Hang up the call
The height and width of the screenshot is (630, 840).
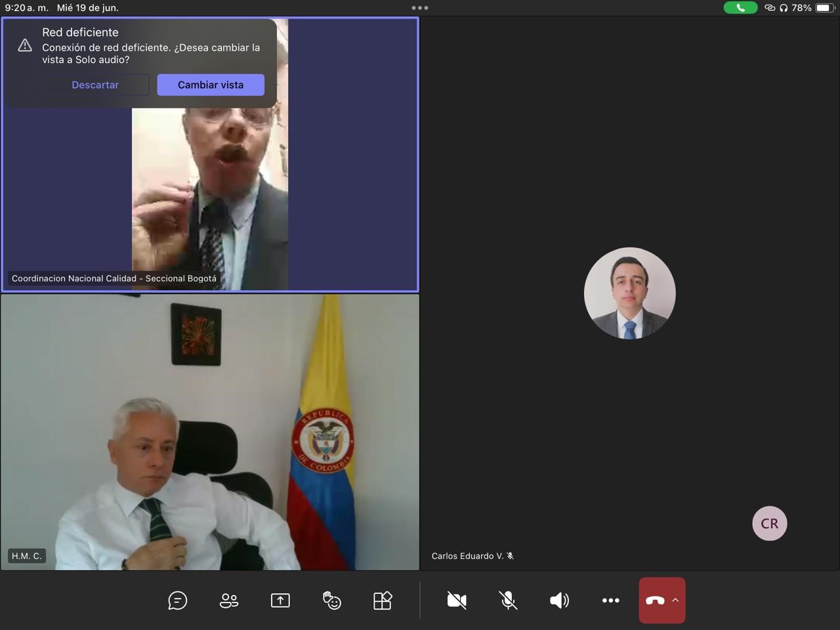(655, 600)
